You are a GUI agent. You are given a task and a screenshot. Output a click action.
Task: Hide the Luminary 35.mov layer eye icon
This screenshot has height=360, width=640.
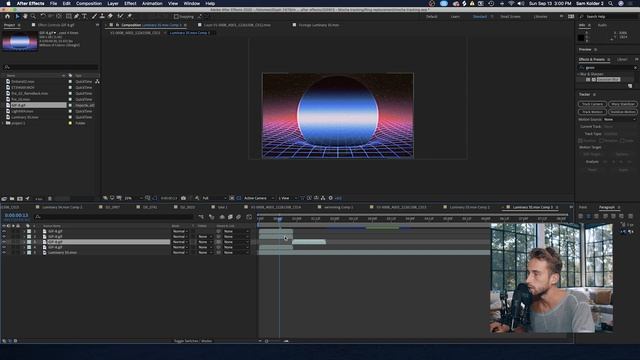tap(4, 253)
